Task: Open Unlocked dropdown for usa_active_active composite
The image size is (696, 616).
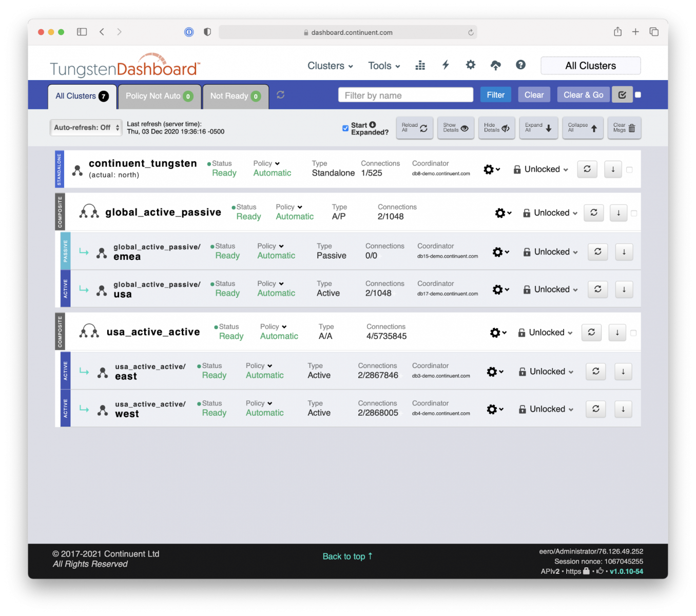Action: [545, 333]
